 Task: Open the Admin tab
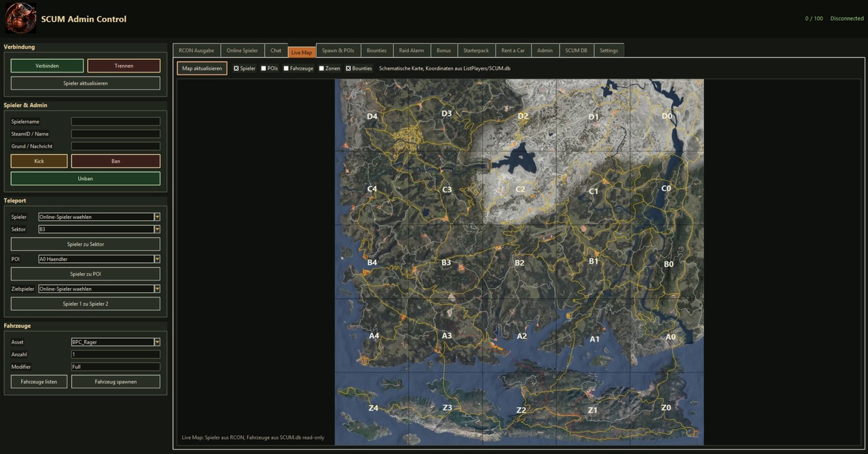point(545,50)
